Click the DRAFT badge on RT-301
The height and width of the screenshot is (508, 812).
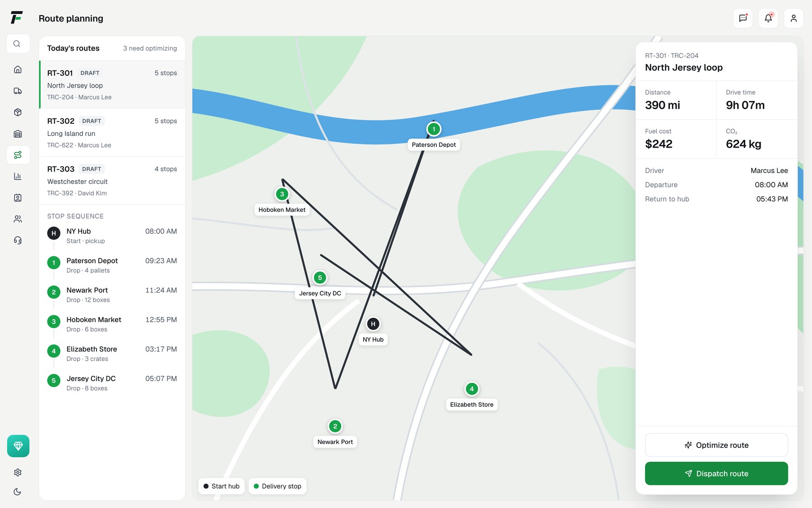(90, 73)
